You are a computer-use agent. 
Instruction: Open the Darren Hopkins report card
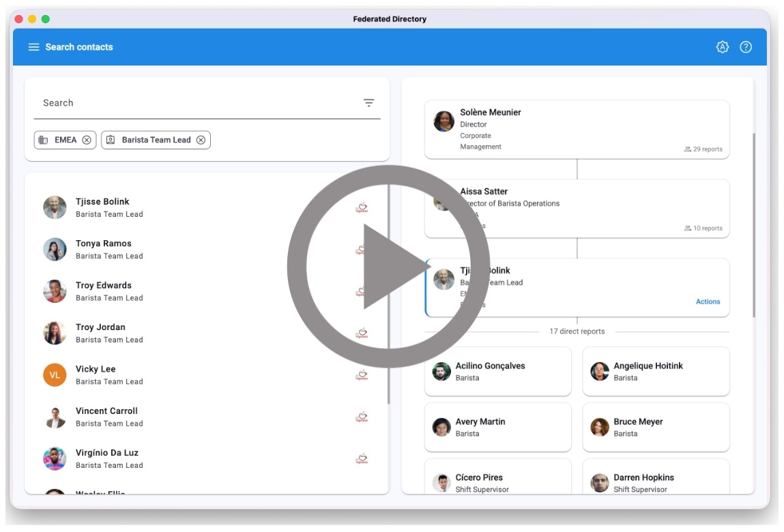(x=656, y=477)
